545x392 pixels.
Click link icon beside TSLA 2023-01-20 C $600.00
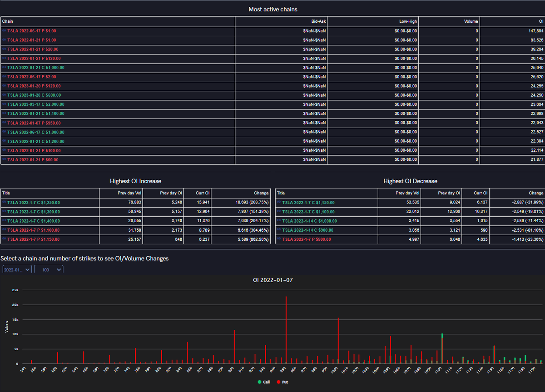pos(4,95)
